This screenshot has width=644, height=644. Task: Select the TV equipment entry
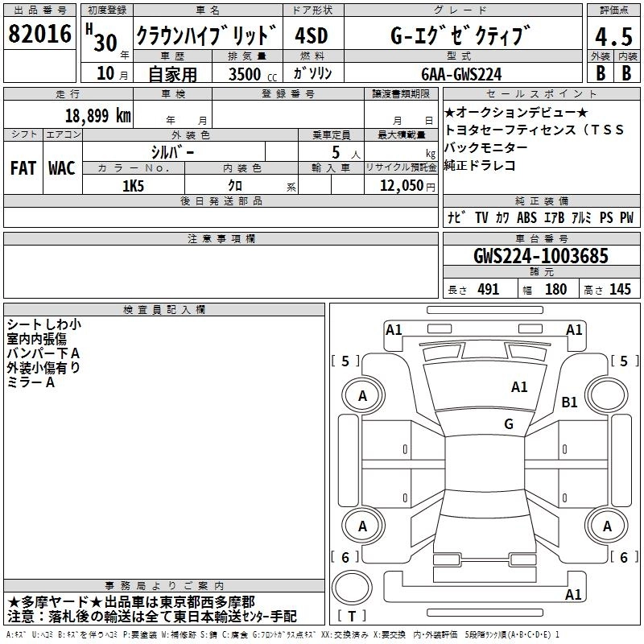point(481,217)
